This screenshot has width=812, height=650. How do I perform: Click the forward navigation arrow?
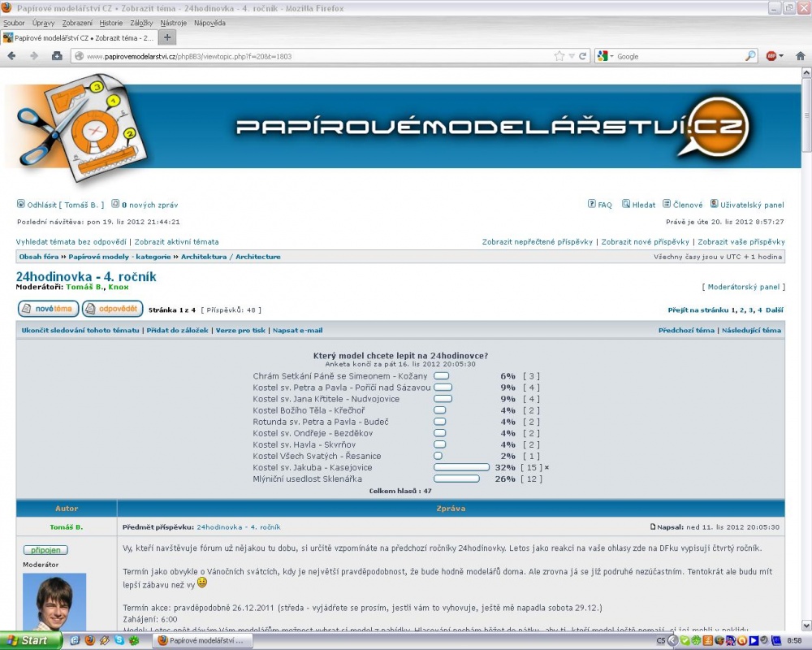click(x=34, y=56)
